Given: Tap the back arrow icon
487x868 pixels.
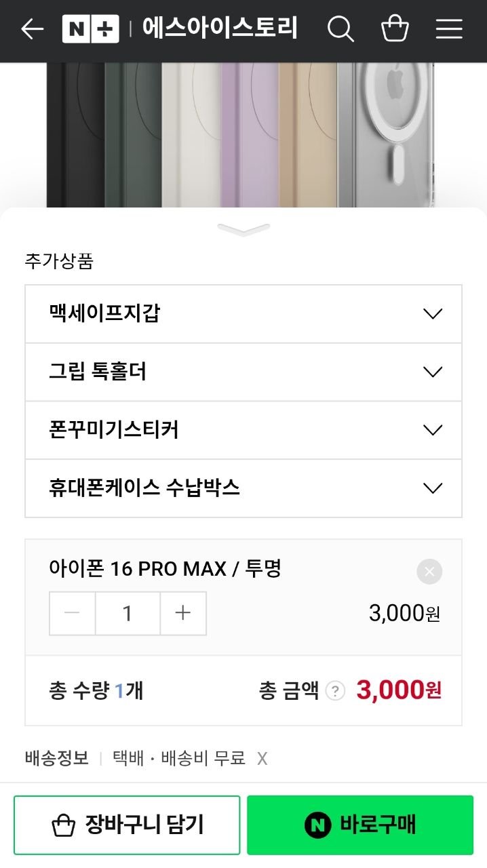Looking at the screenshot, I should point(32,29).
